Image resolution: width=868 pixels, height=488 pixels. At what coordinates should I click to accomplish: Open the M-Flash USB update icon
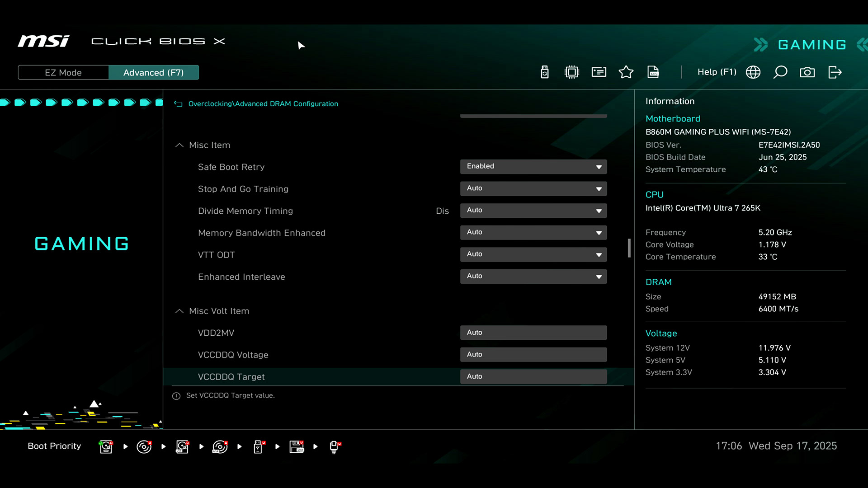[x=545, y=72]
